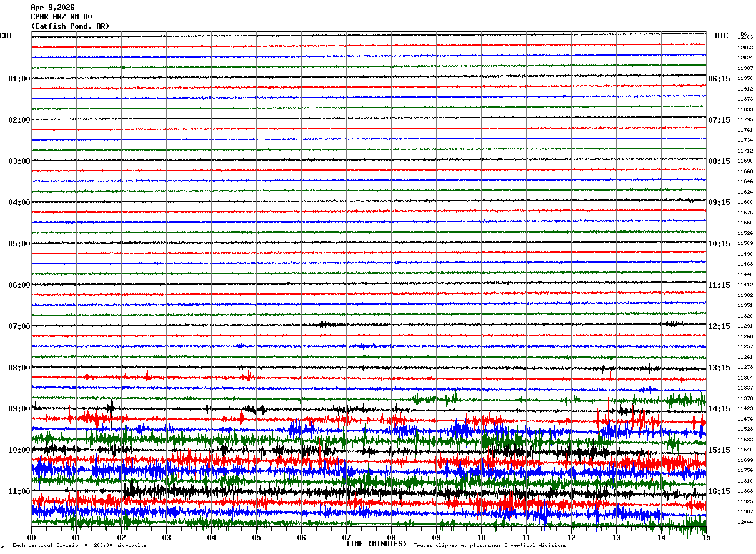
Task: Click minute axis tick label '07'
Action: pos(347,538)
